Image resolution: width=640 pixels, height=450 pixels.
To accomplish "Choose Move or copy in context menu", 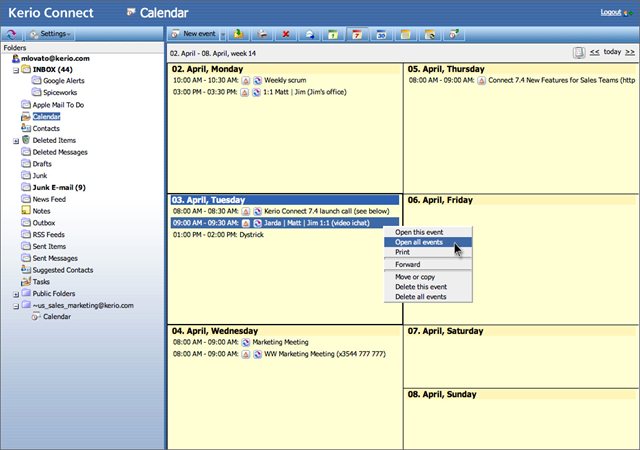I will click(428, 277).
